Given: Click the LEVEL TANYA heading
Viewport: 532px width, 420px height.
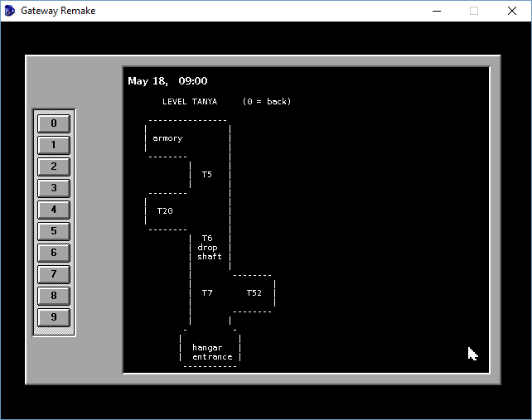Looking at the screenshot, I should [190, 101].
